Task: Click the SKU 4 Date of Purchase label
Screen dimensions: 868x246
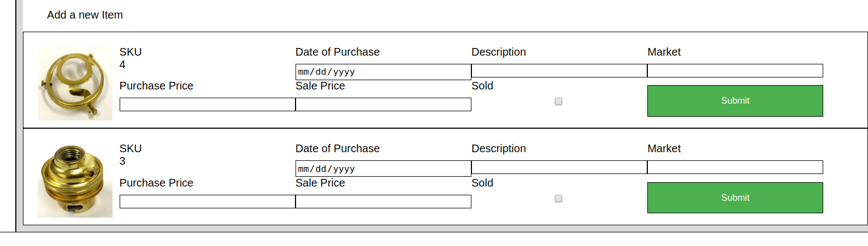Action: point(337,52)
